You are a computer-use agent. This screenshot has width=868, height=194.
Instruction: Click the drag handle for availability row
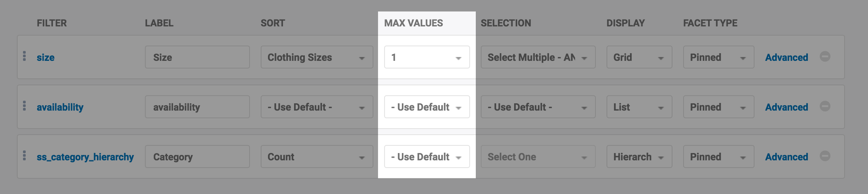[25, 106]
